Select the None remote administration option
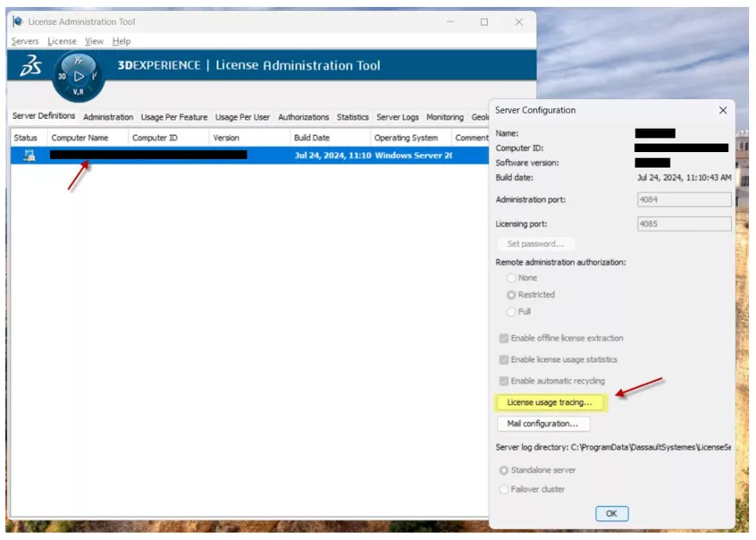The width and height of the screenshot is (756, 540). coord(511,278)
